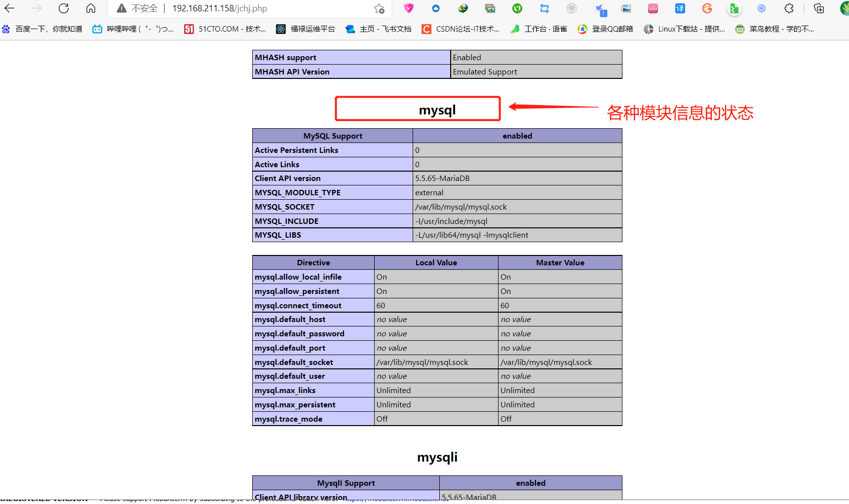The width and height of the screenshot is (849, 504).
Task: Open the pink bilibili extension
Action: click(x=653, y=8)
